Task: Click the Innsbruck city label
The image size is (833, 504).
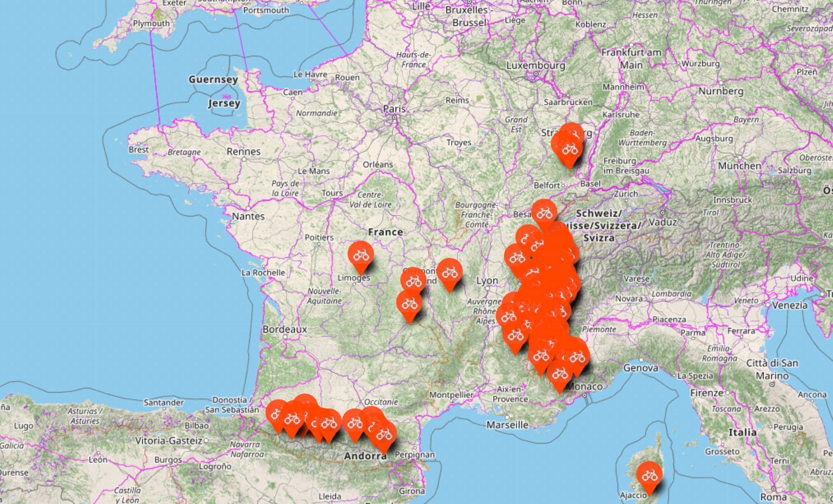Action: coord(732,200)
